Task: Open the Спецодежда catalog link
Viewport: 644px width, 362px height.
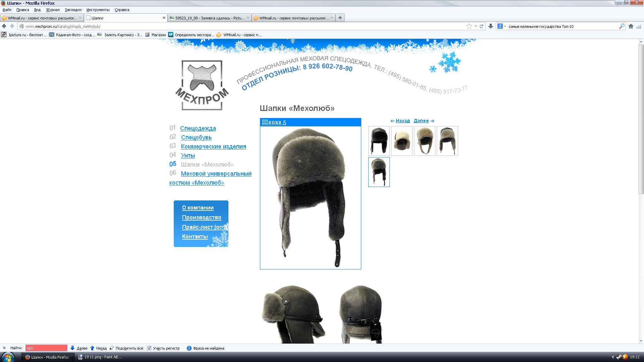Action: click(198, 128)
